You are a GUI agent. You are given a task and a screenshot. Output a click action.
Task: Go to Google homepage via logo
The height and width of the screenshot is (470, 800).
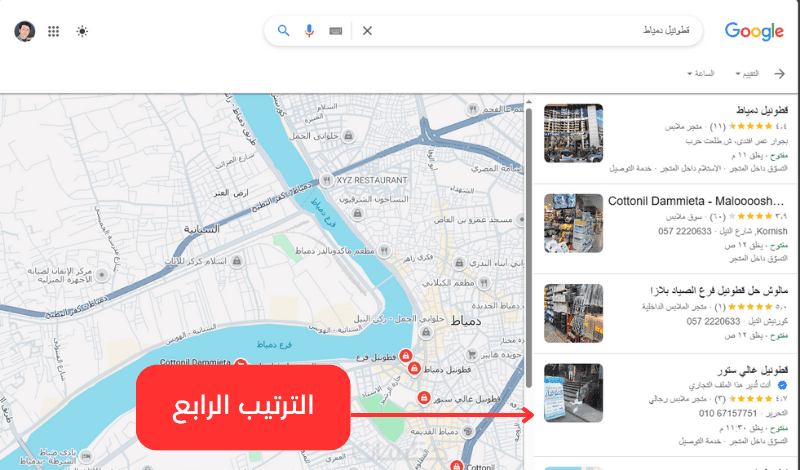(754, 32)
